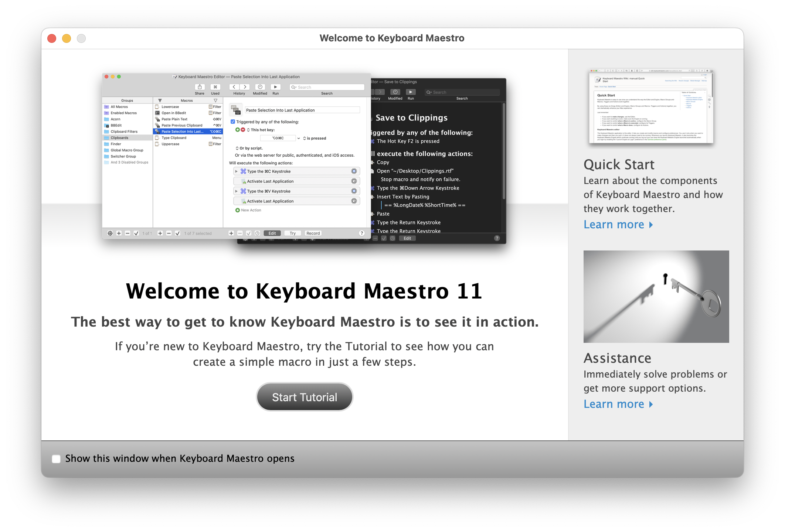Enable Show this window when opens checkbox

click(56, 459)
